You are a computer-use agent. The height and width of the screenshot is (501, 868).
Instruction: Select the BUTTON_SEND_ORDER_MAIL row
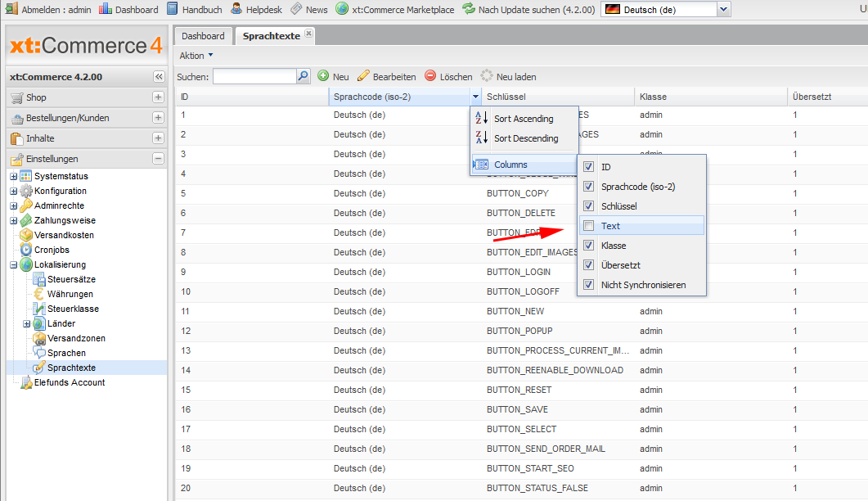(521, 449)
